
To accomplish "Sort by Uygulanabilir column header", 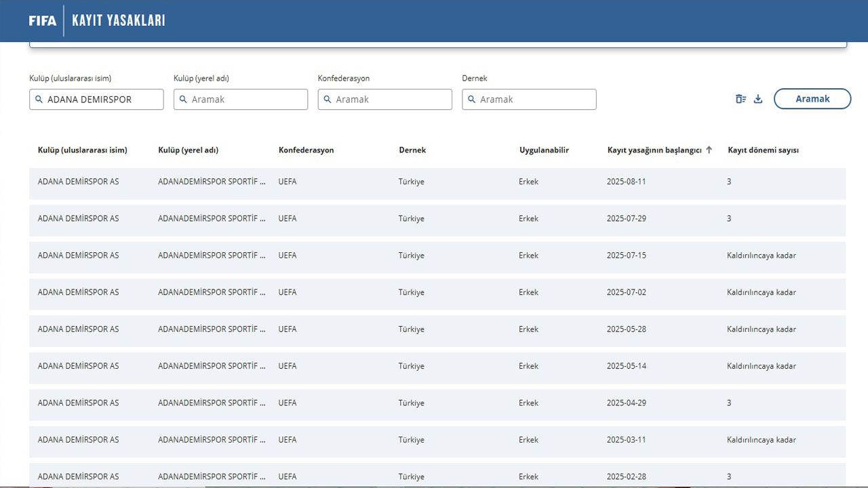I will pos(544,150).
